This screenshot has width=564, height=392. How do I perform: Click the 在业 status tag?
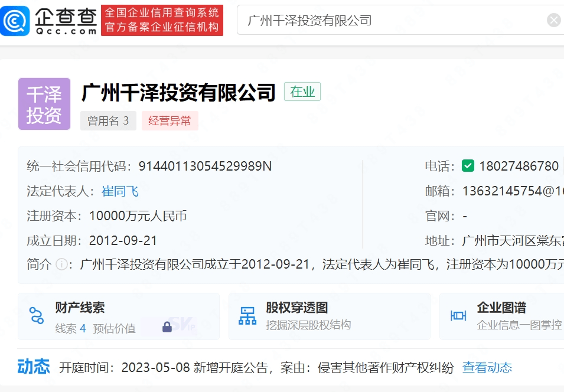tap(302, 92)
